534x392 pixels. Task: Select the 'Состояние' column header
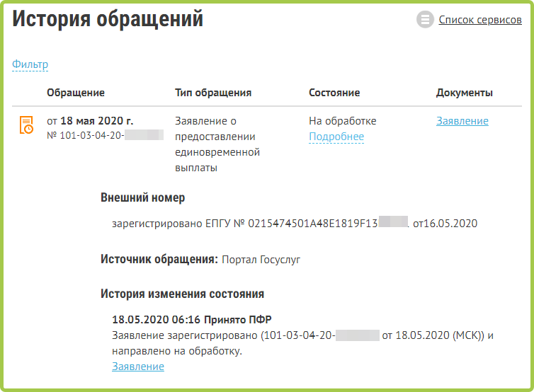tap(334, 93)
